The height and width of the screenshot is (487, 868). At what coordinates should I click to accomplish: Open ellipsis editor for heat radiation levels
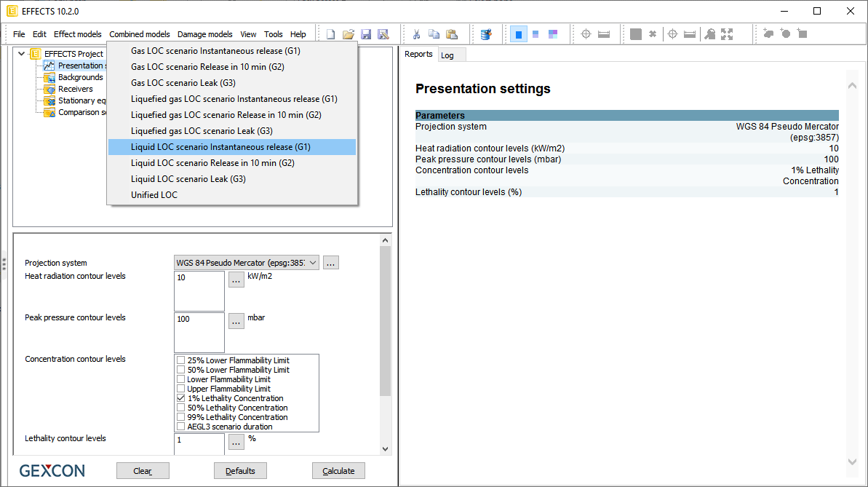pos(236,280)
